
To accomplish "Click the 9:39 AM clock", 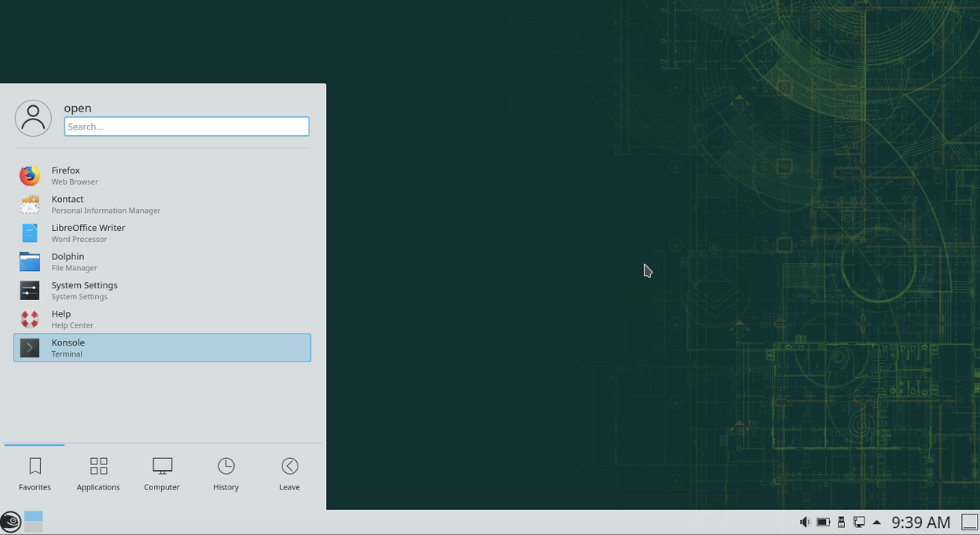I will (920, 522).
